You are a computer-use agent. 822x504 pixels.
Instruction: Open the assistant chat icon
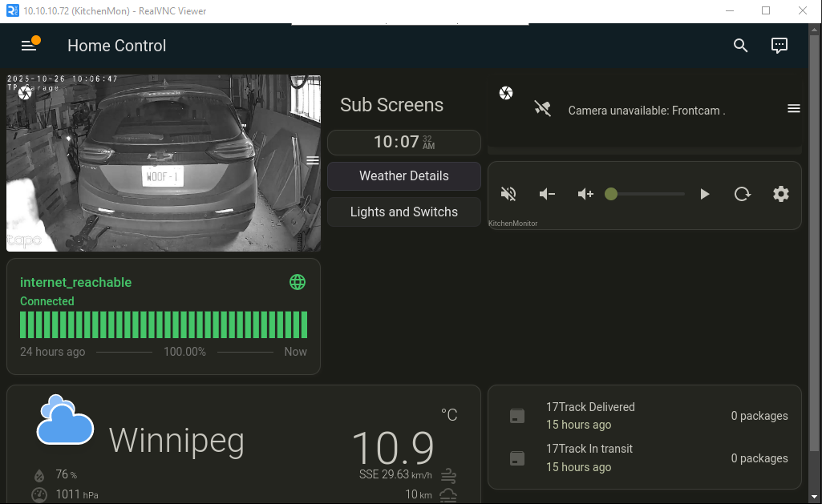779,46
